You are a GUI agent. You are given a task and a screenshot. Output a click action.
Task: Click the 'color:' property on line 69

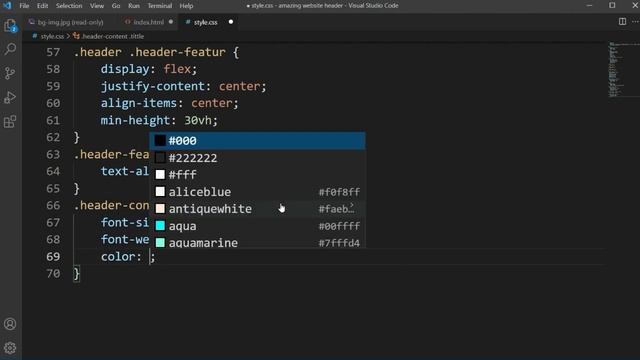121,256
